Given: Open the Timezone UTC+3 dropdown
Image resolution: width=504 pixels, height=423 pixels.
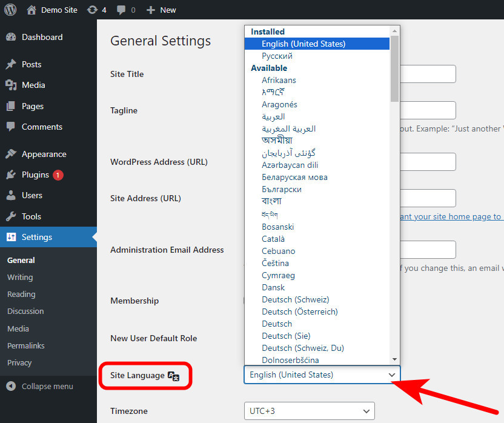Looking at the screenshot, I should tap(309, 411).
